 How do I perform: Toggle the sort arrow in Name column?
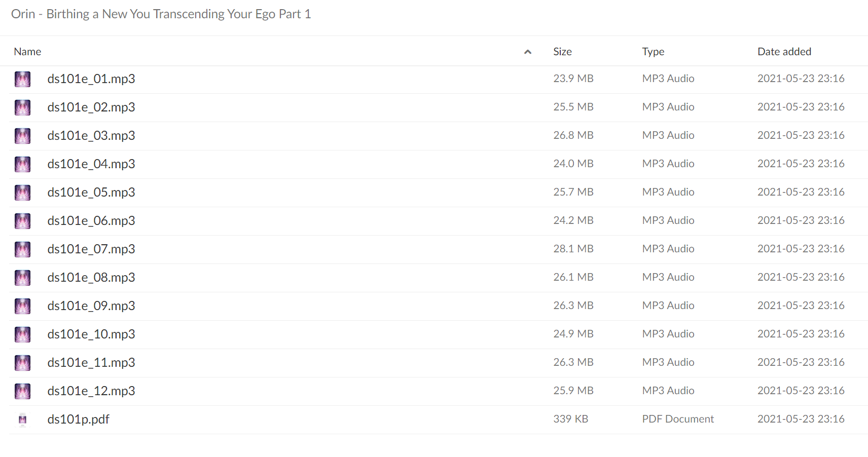click(x=528, y=52)
